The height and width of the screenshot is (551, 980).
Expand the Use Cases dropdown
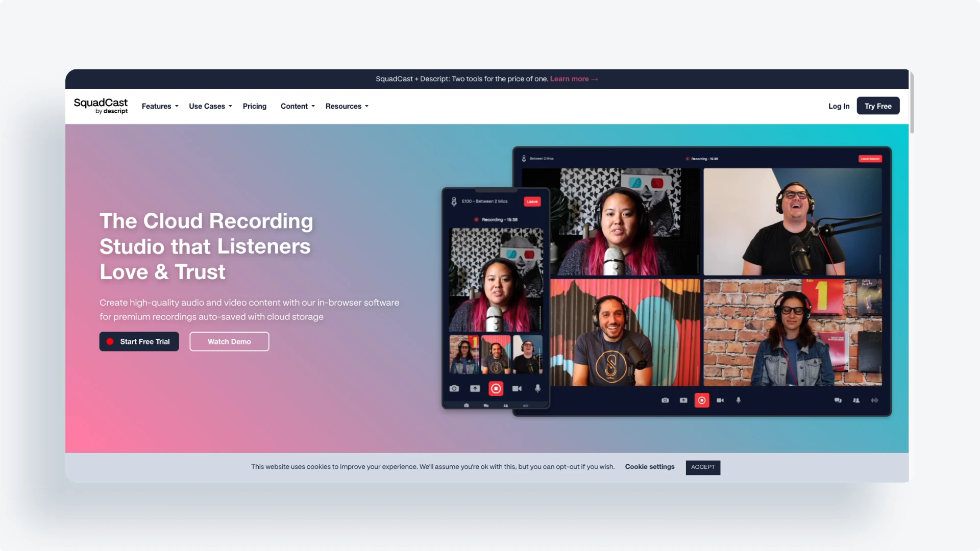(x=210, y=106)
